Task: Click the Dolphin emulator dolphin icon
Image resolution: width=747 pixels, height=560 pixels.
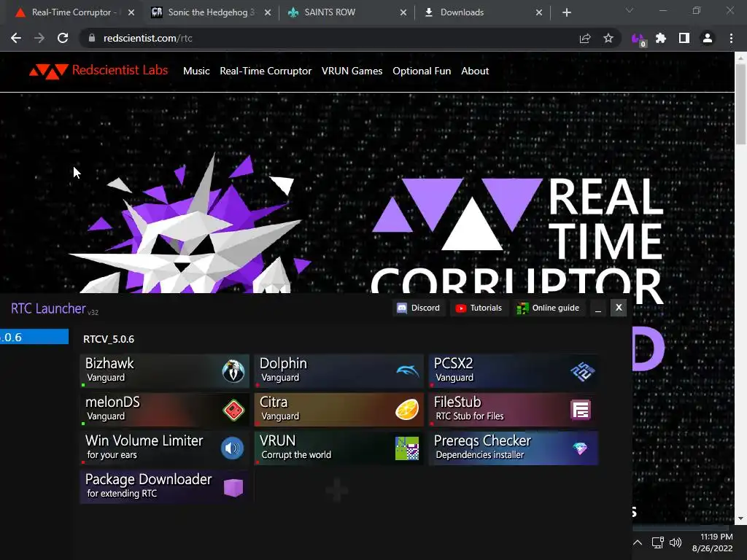Action: pos(407,370)
